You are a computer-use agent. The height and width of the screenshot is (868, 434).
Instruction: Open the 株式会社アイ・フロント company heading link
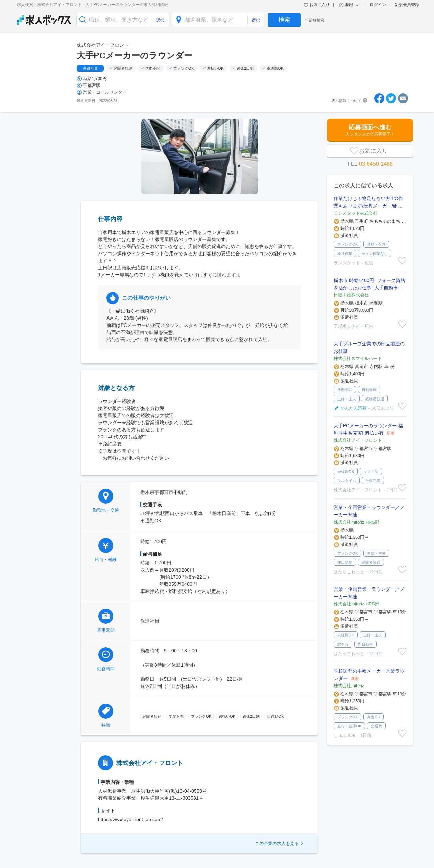[149, 763]
